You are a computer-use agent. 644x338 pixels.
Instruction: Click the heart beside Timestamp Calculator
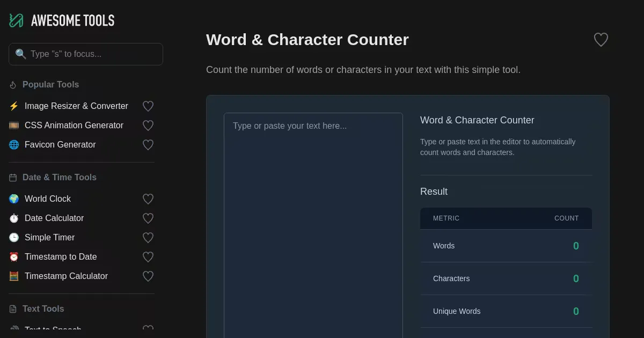pos(148,276)
